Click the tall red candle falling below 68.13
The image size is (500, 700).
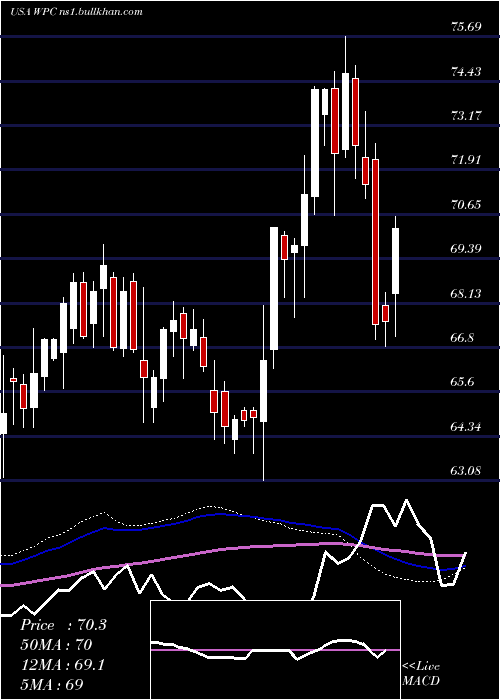[375, 242]
